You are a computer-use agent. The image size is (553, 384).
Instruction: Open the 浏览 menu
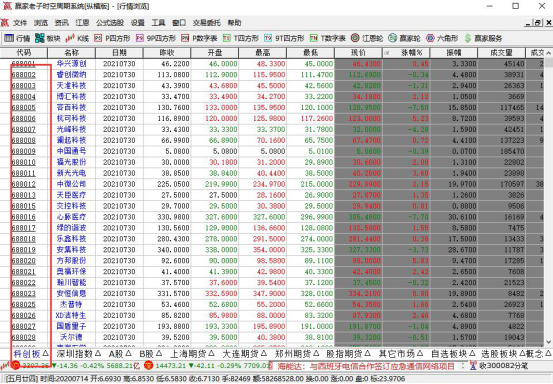click(x=41, y=23)
